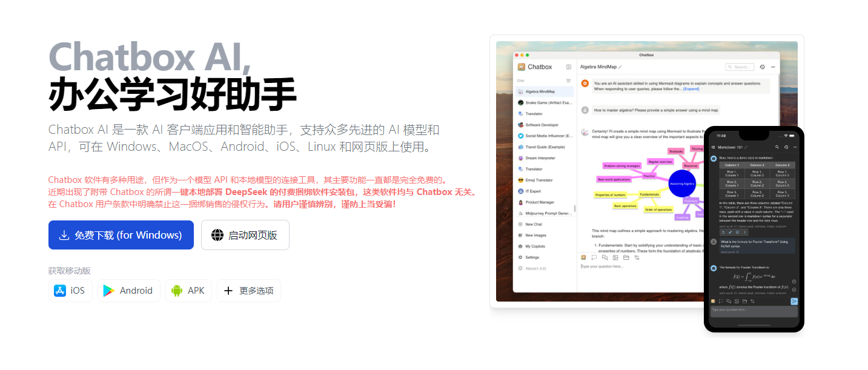Click the phone preview message input field
This screenshot has height=370, width=868.
(754, 311)
